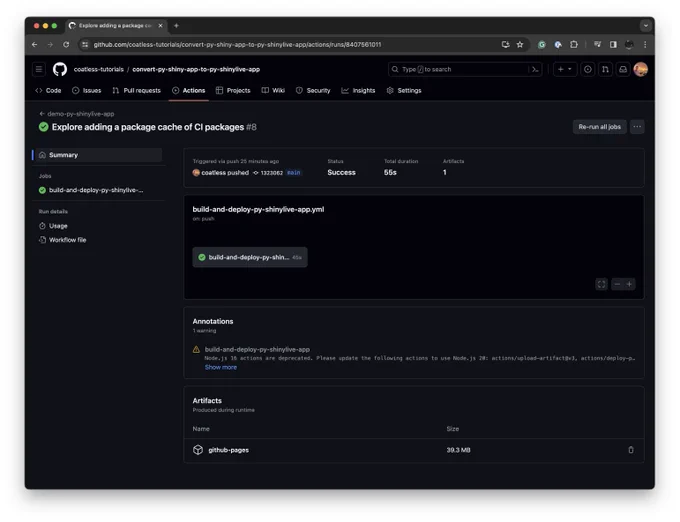Open the notifications inbox icon
Screen dimensions: 680x522
pos(623,69)
